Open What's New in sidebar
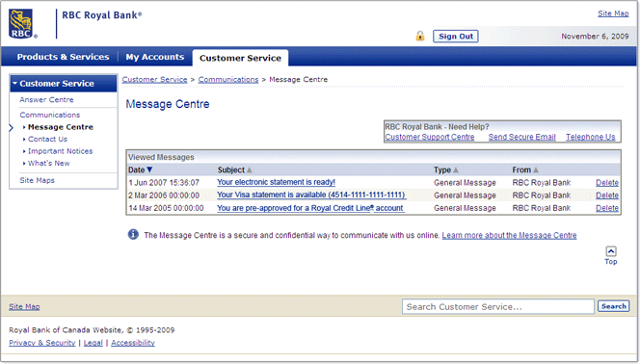The image size is (640, 364). (48, 163)
